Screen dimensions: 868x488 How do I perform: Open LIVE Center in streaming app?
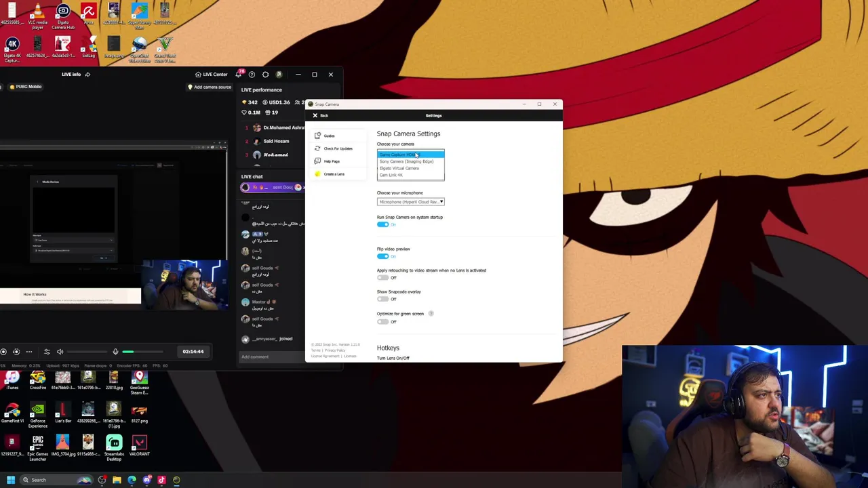pyautogui.click(x=211, y=75)
